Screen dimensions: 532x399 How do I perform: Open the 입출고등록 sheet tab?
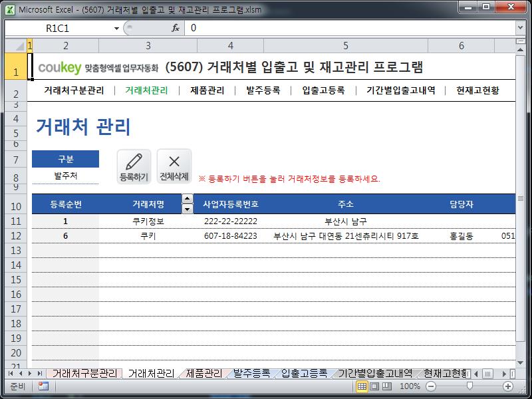click(x=304, y=374)
